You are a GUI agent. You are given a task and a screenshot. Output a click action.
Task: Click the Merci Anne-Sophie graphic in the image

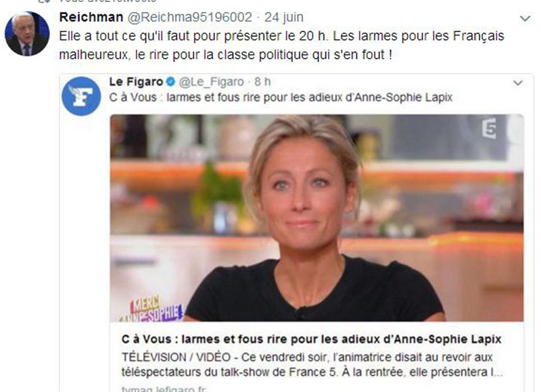click(153, 309)
